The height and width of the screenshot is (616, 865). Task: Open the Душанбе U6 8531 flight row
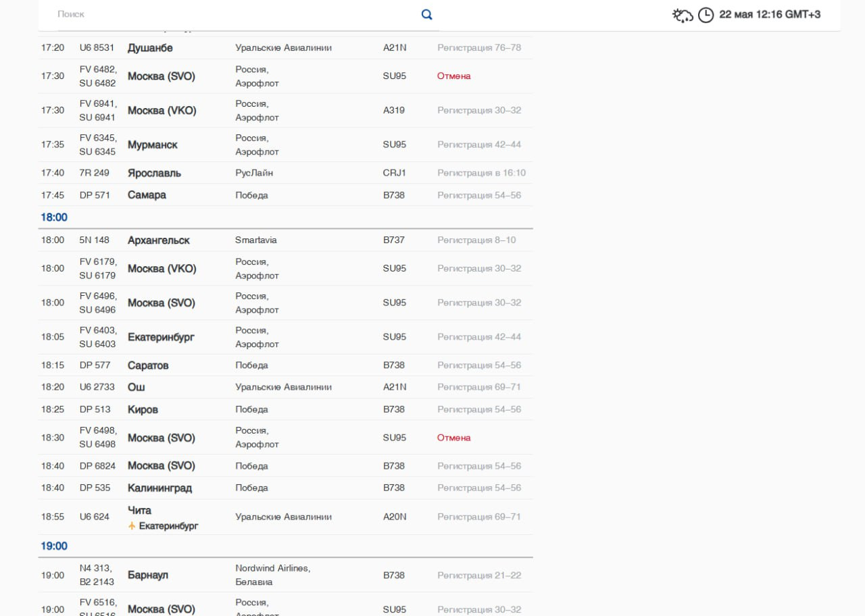pyautogui.click(x=285, y=48)
